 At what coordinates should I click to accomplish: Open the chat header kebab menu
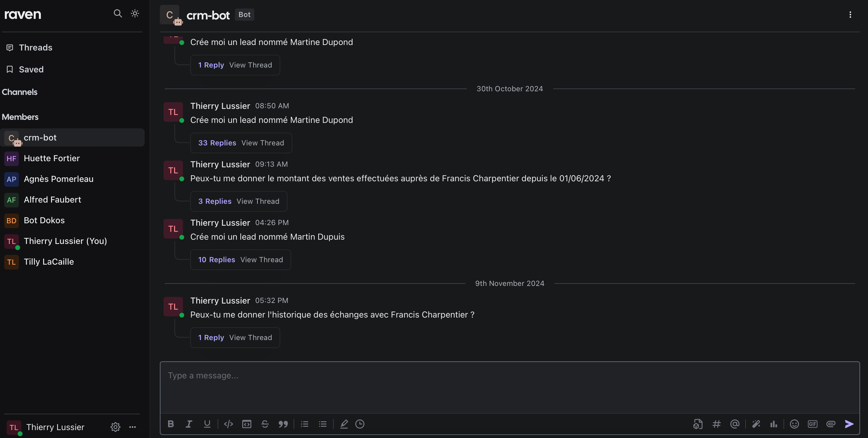(x=850, y=15)
